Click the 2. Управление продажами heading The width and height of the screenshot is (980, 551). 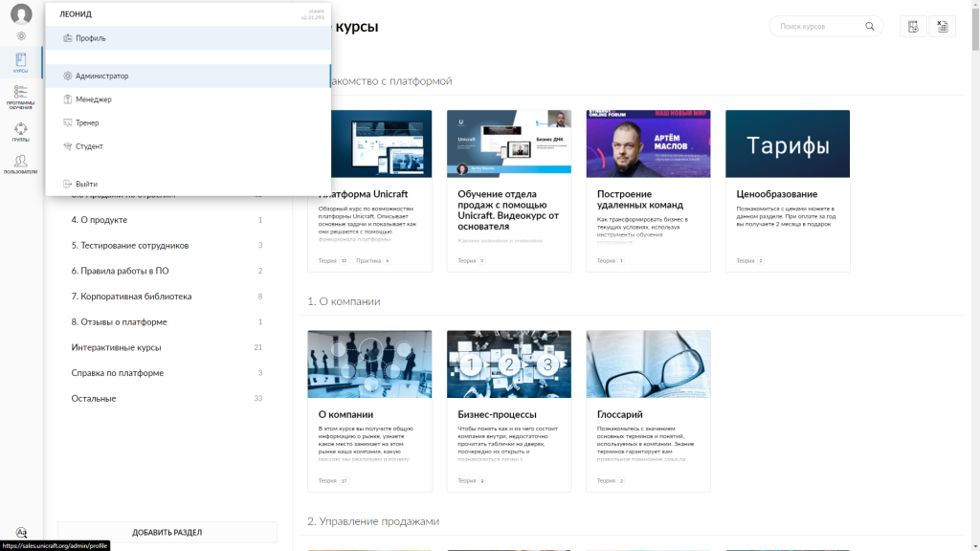coord(373,521)
